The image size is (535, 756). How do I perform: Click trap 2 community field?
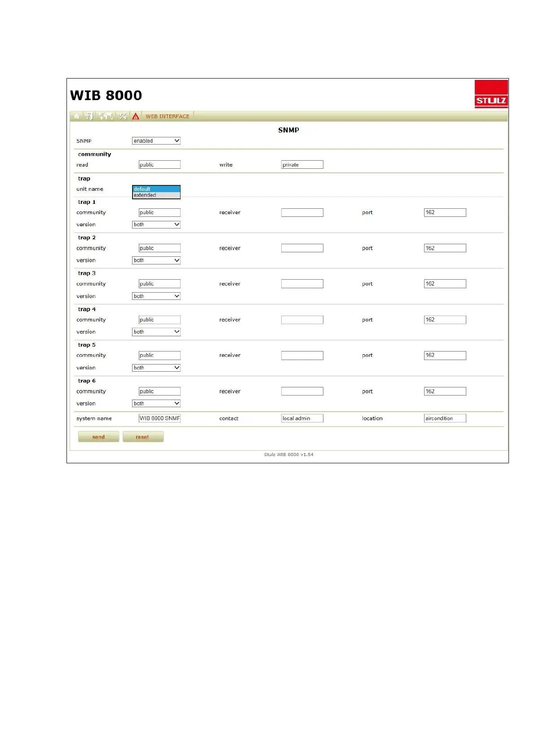pos(159,248)
